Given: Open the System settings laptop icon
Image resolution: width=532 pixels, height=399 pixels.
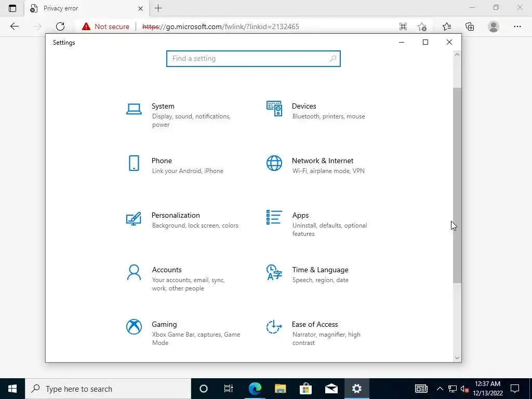Looking at the screenshot, I should coord(134,109).
